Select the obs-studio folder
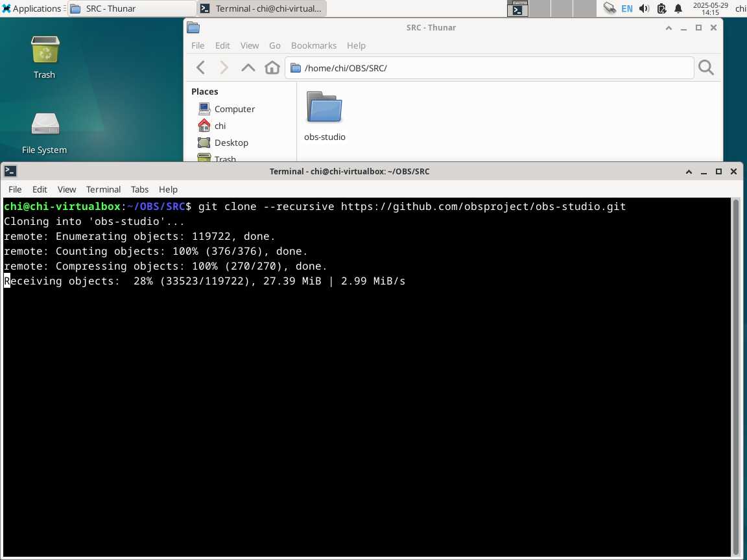This screenshot has height=560, width=747. coord(324,117)
